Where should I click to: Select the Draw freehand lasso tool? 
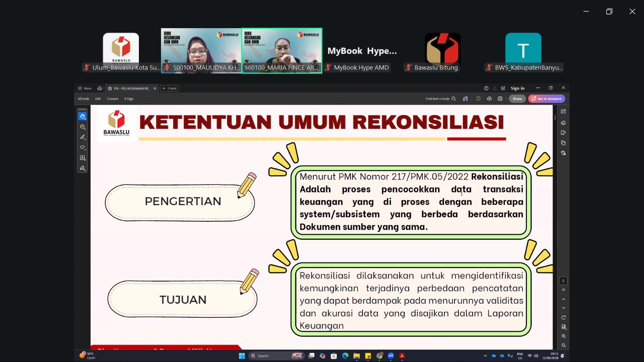click(x=83, y=147)
